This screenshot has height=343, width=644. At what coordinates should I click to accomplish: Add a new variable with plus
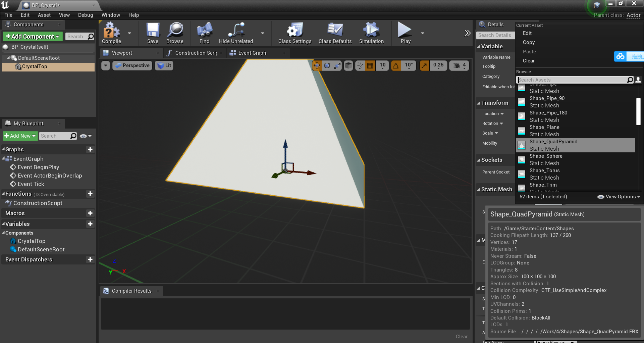90,224
